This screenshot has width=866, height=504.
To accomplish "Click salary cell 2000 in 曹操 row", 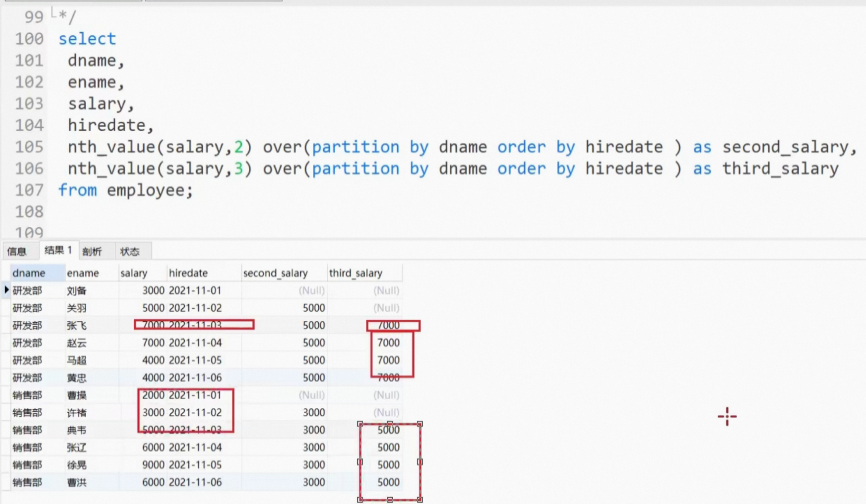I will [x=154, y=395].
